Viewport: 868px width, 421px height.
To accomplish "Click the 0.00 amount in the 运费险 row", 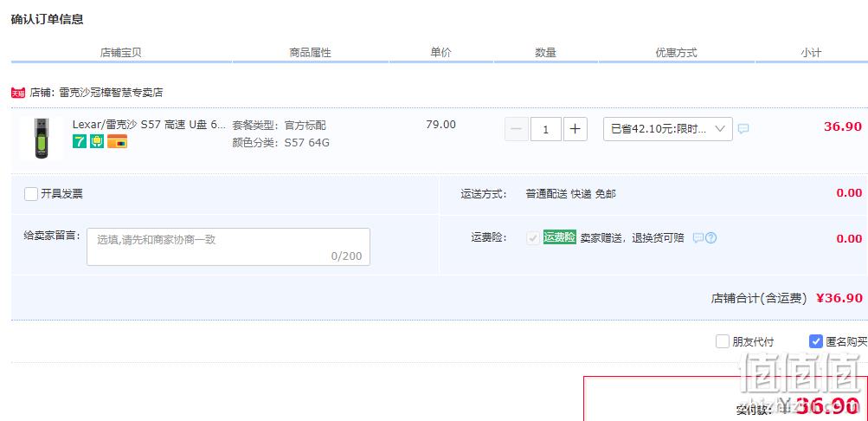I will pyautogui.click(x=849, y=239).
